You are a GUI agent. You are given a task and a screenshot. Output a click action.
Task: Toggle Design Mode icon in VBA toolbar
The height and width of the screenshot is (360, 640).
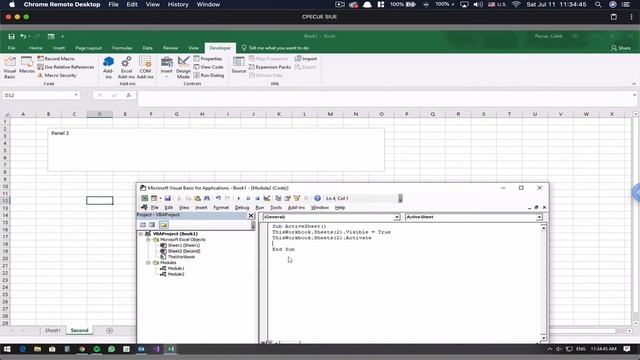point(267,198)
